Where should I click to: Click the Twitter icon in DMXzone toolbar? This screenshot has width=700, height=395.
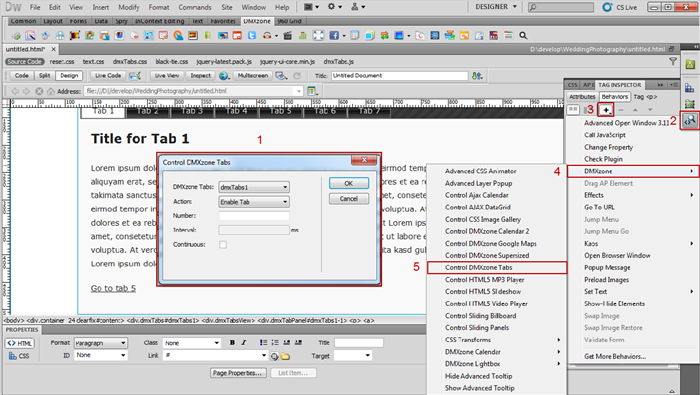pos(252,35)
